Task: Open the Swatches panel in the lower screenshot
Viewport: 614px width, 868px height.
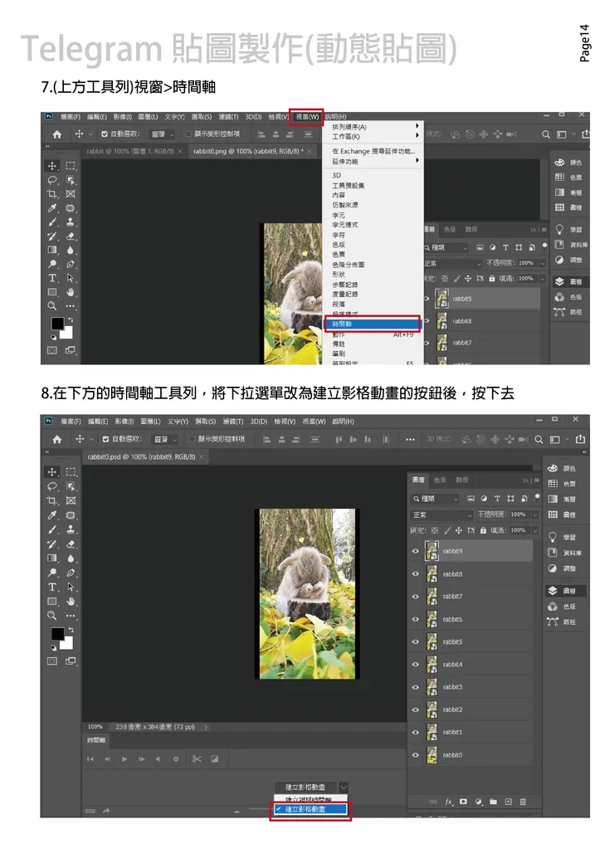Action: [x=563, y=483]
